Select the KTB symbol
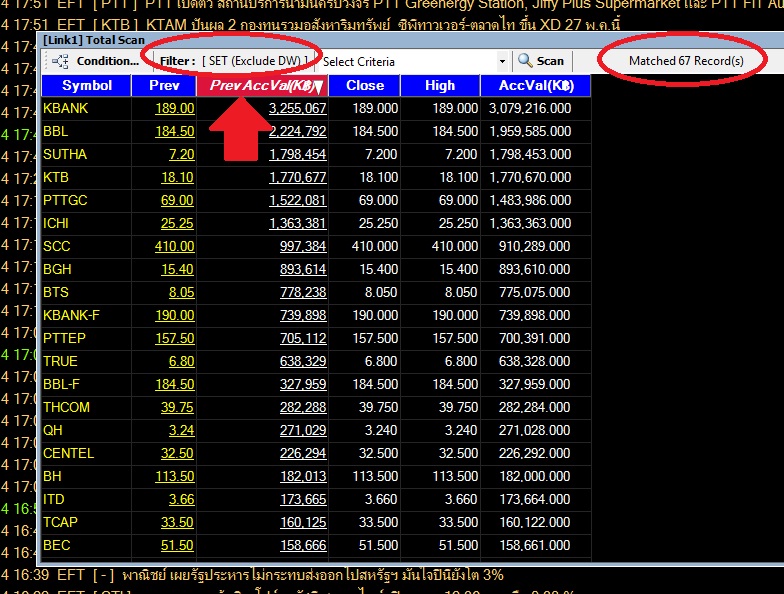 (x=56, y=178)
